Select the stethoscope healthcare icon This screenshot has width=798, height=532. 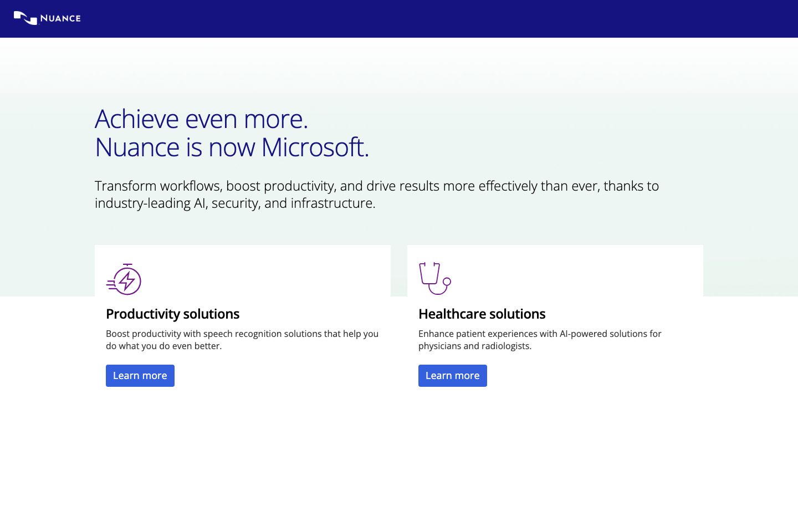click(x=435, y=278)
